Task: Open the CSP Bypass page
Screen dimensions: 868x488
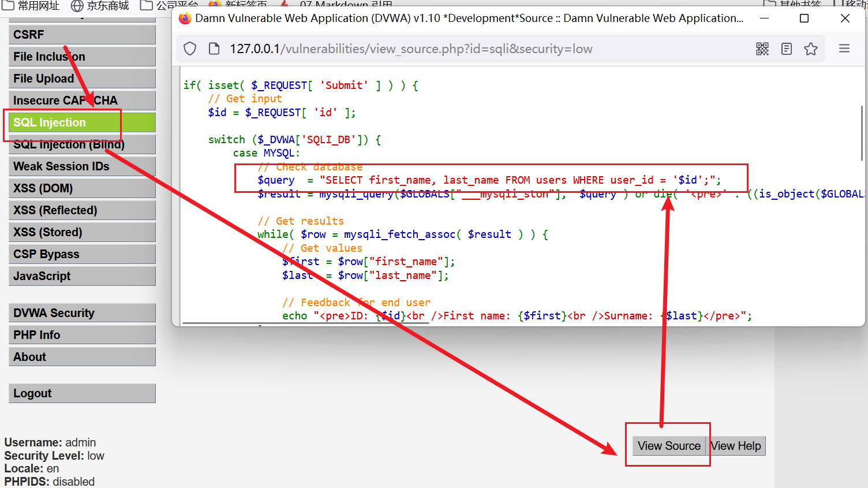Action: [82, 254]
